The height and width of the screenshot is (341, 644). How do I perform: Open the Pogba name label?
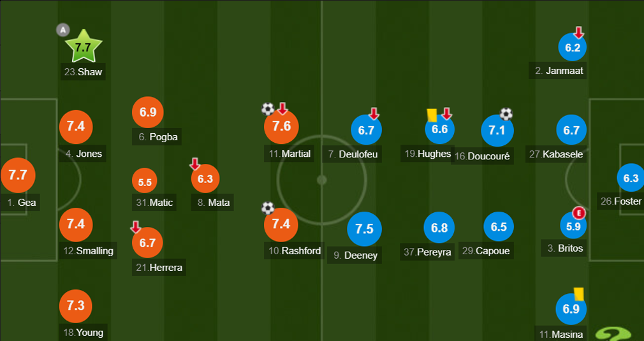[x=156, y=136]
